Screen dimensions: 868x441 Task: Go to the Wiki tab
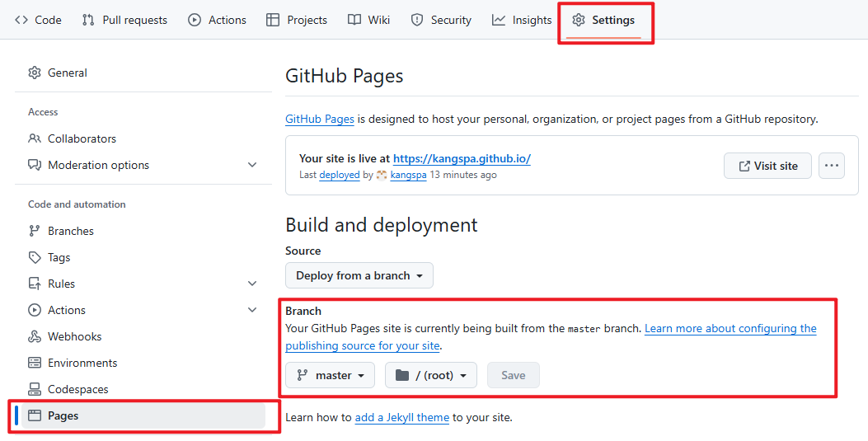point(368,20)
